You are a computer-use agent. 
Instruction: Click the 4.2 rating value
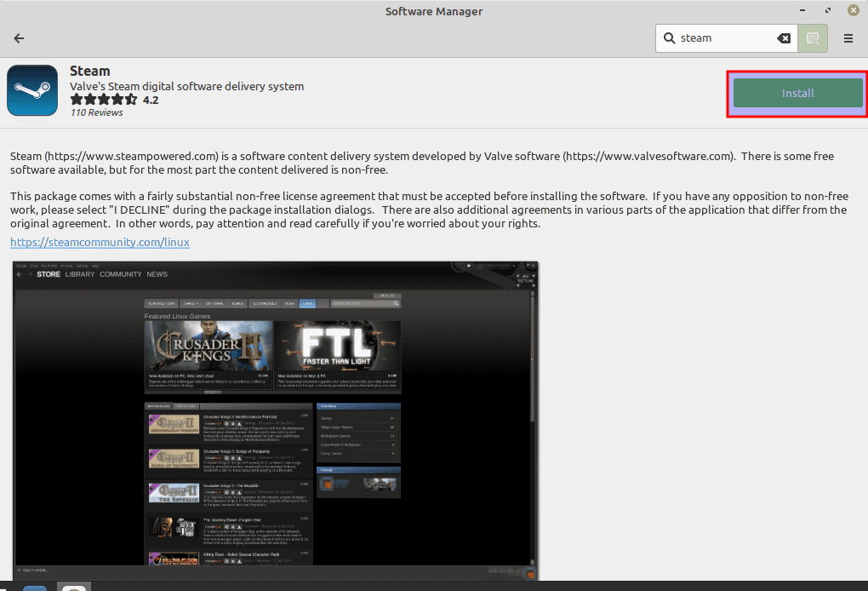(151, 100)
